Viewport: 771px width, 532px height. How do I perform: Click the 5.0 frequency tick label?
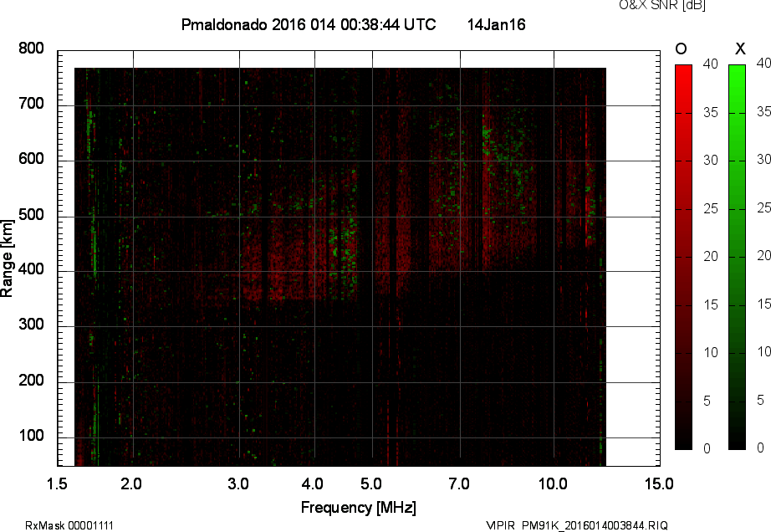tap(371, 484)
